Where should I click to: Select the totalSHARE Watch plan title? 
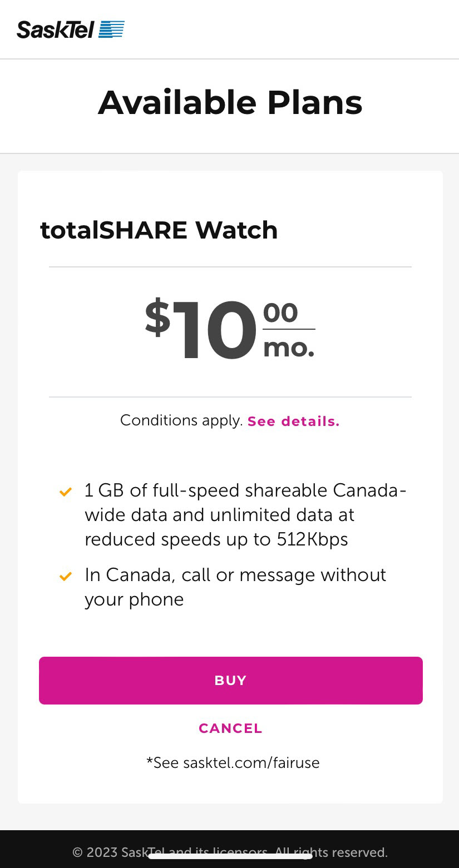pyautogui.click(x=159, y=230)
